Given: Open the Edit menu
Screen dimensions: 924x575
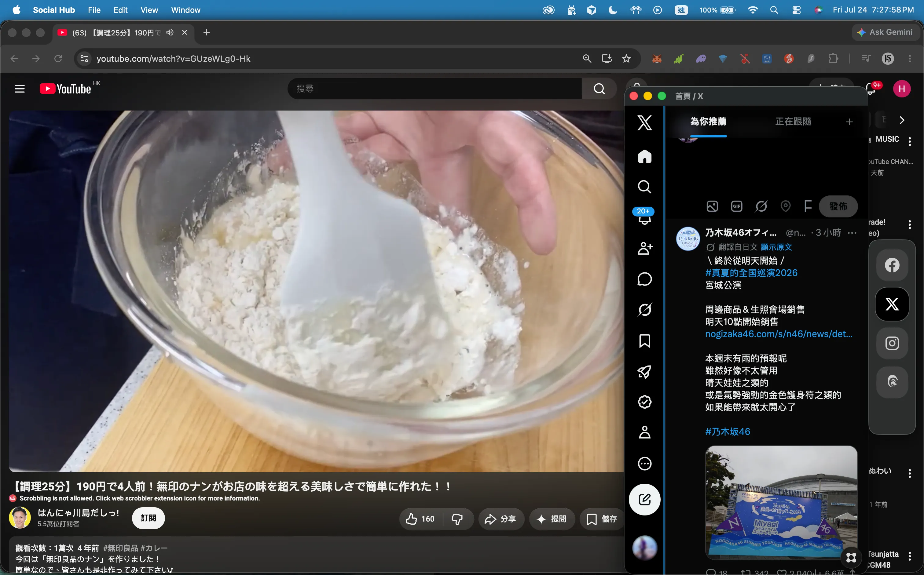Looking at the screenshot, I should [120, 10].
